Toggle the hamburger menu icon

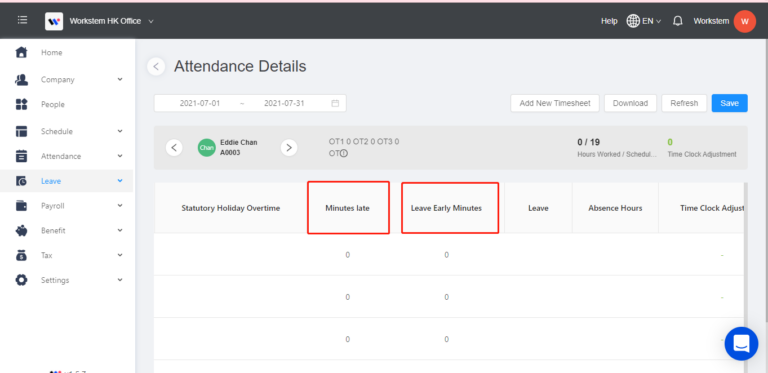[23, 21]
